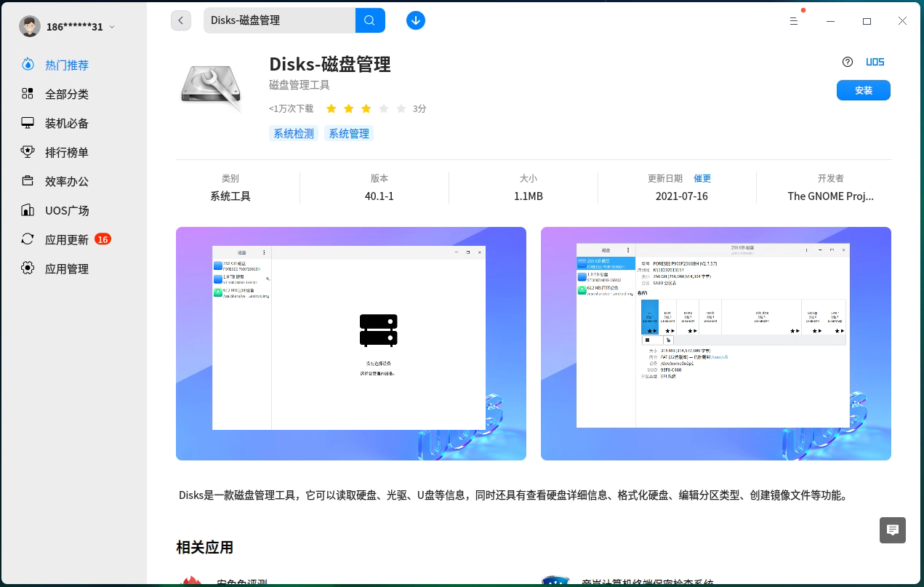Click the Disks search input field
The width and height of the screenshot is (924, 587).
[x=279, y=20]
